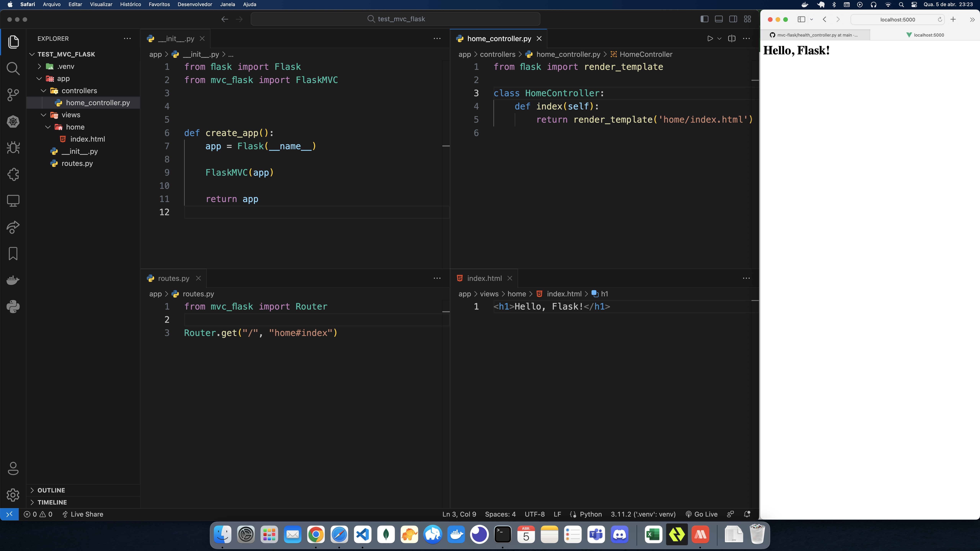Screen dimensions: 980x551
Task: Open the Search view in the activity bar
Action: (x=13, y=68)
